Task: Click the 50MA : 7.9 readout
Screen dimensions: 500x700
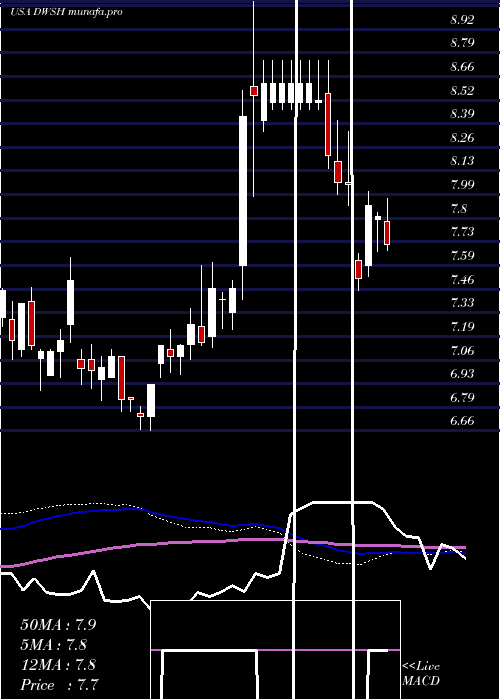Action: (x=58, y=625)
